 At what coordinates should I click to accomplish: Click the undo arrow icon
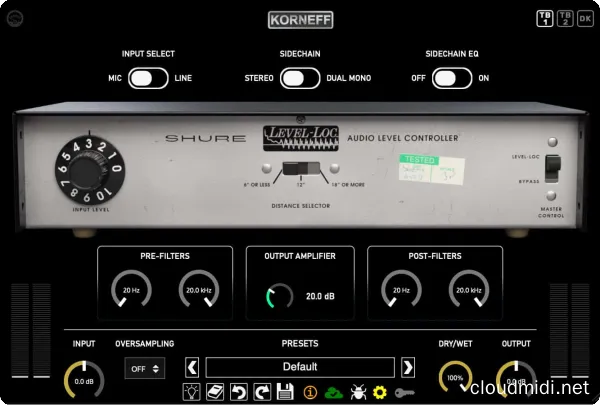[x=238, y=392]
